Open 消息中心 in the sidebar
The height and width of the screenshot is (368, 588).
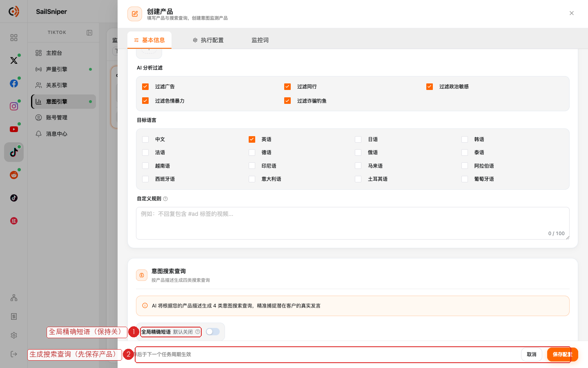click(x=63, y=134)
